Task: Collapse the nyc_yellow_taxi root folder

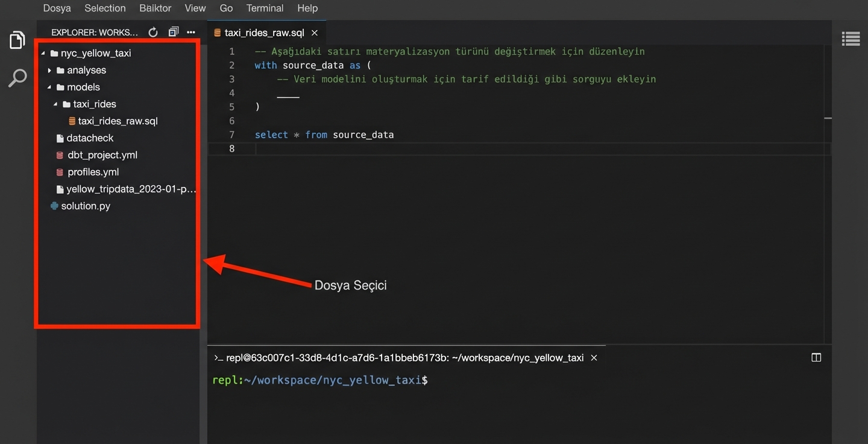Action: point(95,53)
